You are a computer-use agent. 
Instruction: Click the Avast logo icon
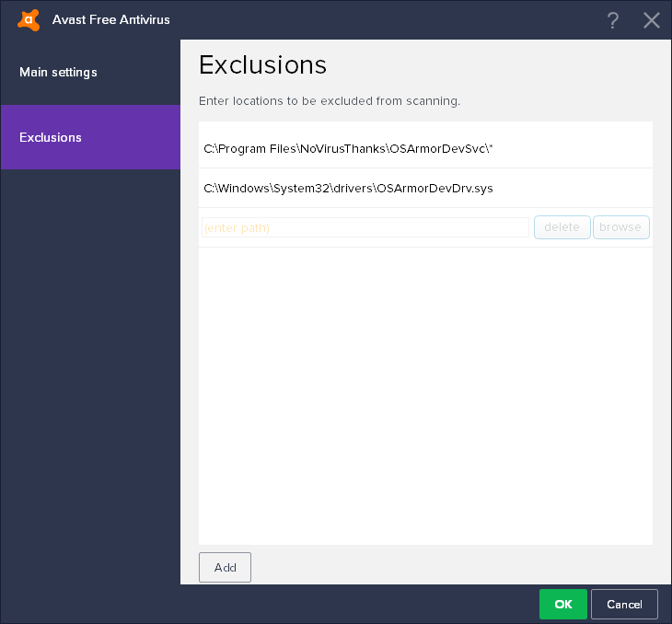point(29,19)
